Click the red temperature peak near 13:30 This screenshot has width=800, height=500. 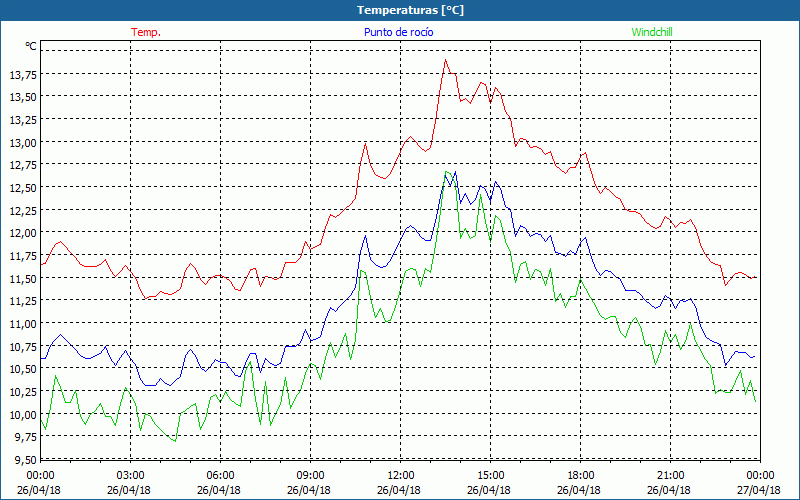click(445, 60)
